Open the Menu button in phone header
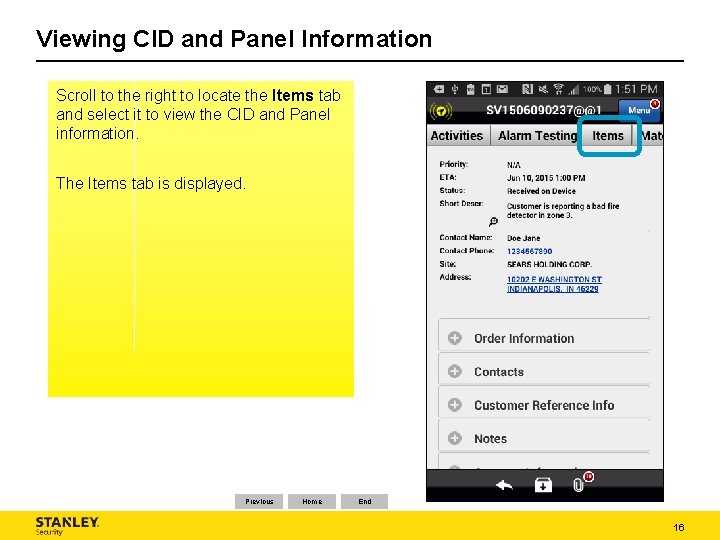The width and height of the screenshot is (720, 540). tap(639, 110)
